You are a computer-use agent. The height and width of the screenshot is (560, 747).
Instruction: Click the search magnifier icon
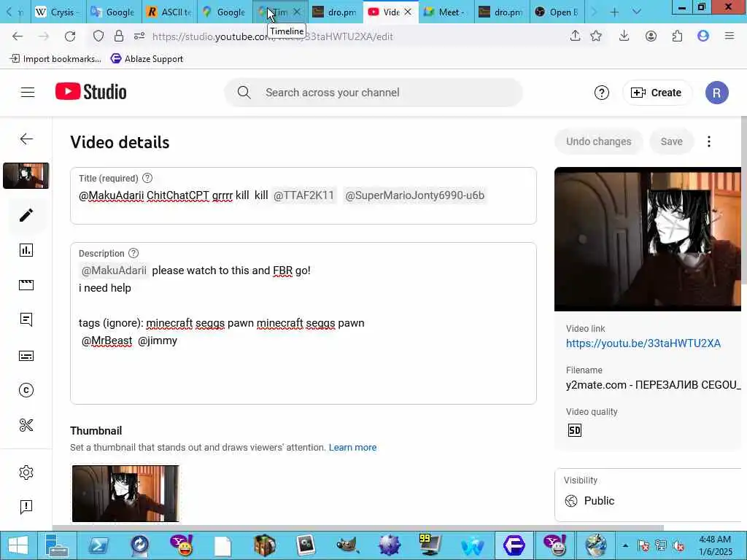click(244, 93)
